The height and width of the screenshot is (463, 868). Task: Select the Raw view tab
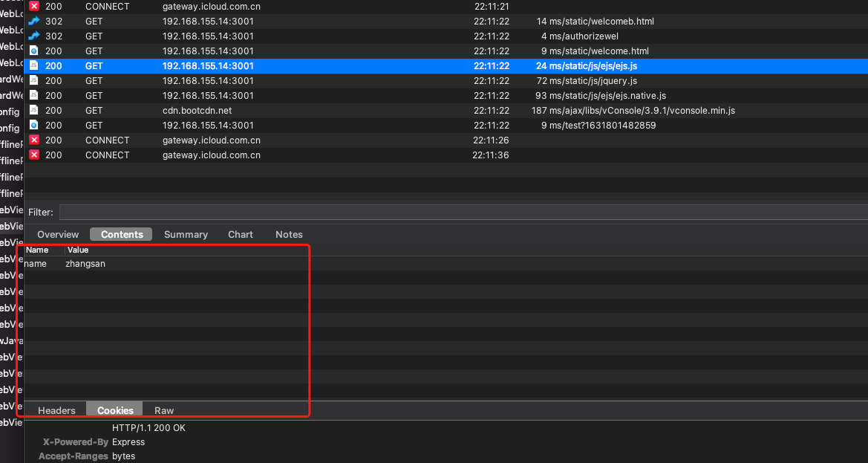(164, 410)
